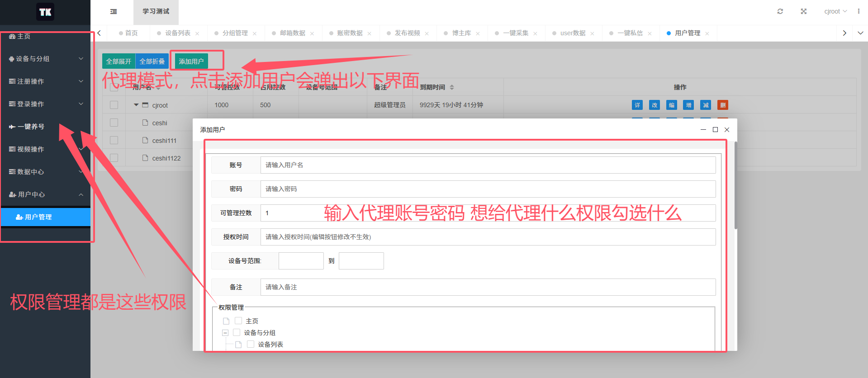
Task: Collapse the cjroot tree row triangle
Action: pyautogui.click(x=136, y=105)
